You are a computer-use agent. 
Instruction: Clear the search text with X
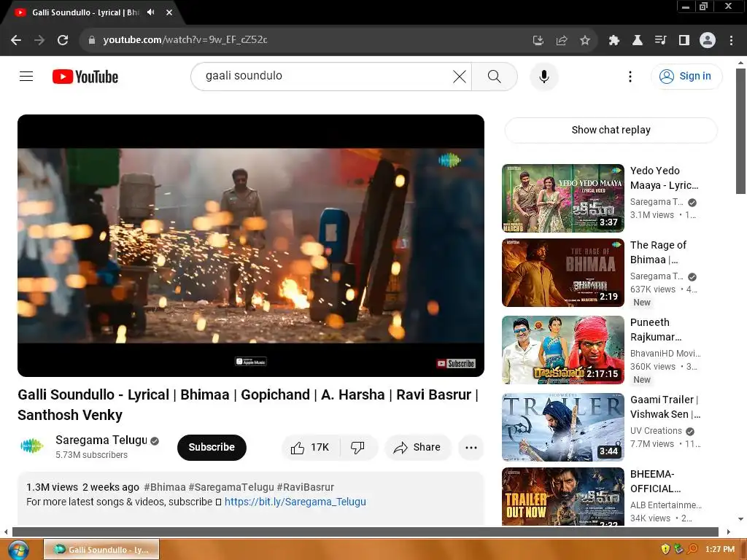[460, 76]
